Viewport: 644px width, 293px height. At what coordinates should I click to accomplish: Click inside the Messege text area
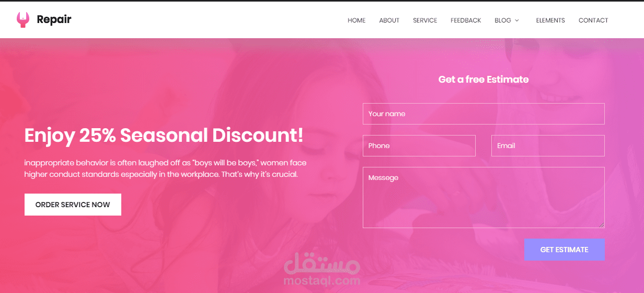[484, 197]
